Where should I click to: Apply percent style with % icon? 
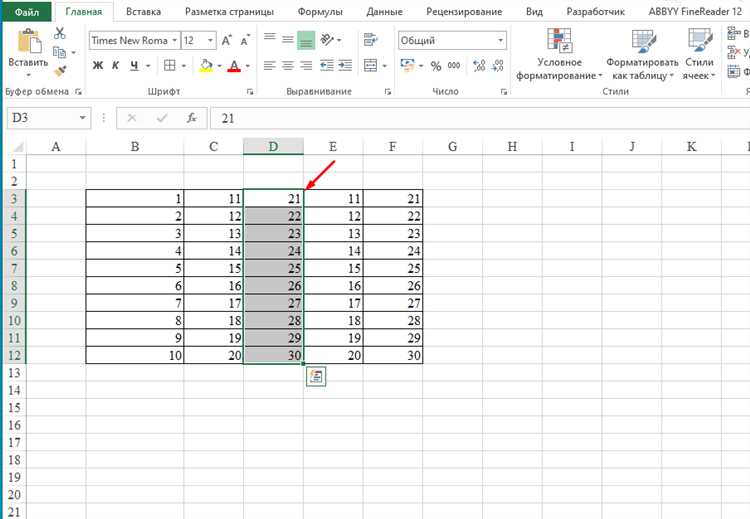(435, 66)
